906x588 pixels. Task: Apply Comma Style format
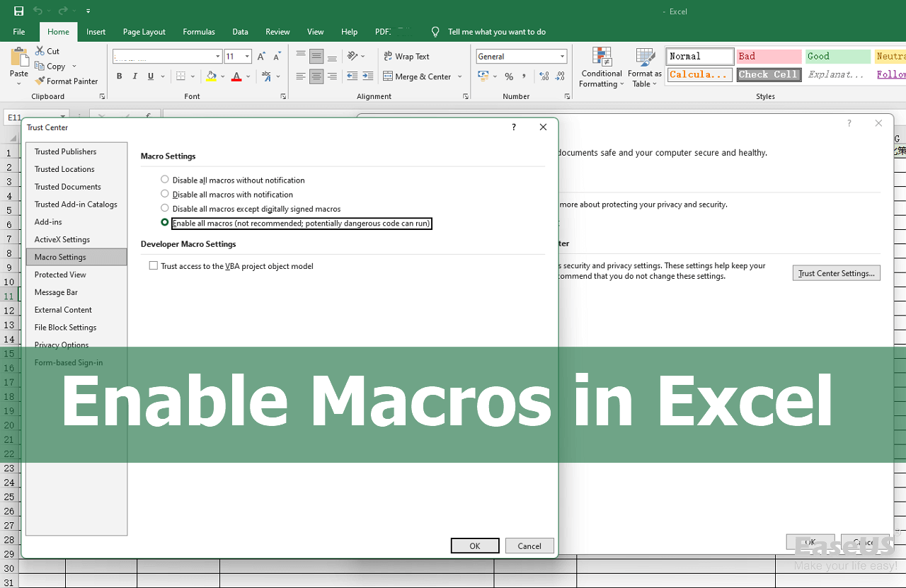[x=524, y=76]
